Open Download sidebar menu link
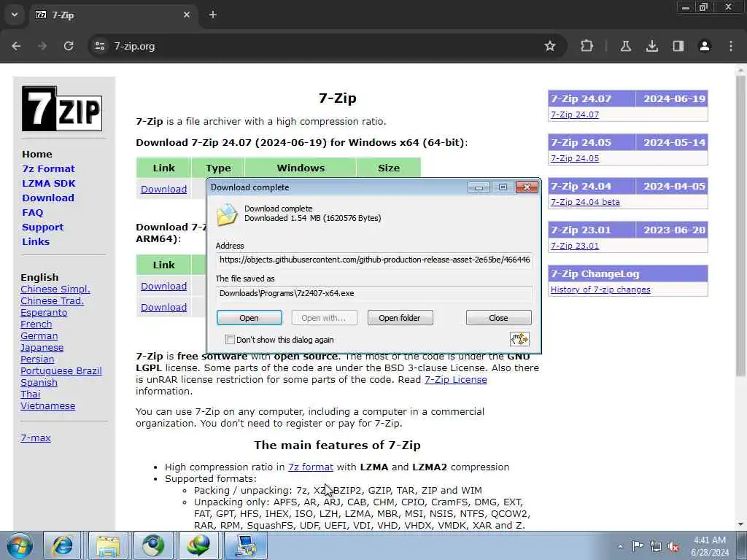The width and height of the screenshot is (747, 560). (48, 198)
